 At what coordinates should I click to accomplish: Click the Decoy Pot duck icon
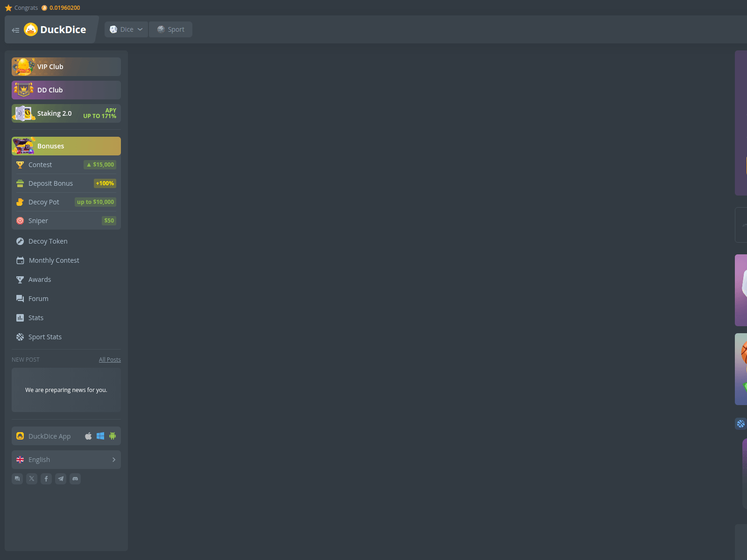[20, 202]
